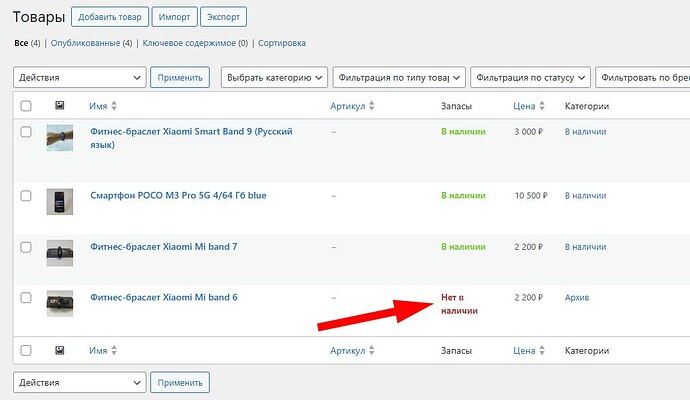Click the Категории column header
The image size is (690, 400).
tap(587, 106)
